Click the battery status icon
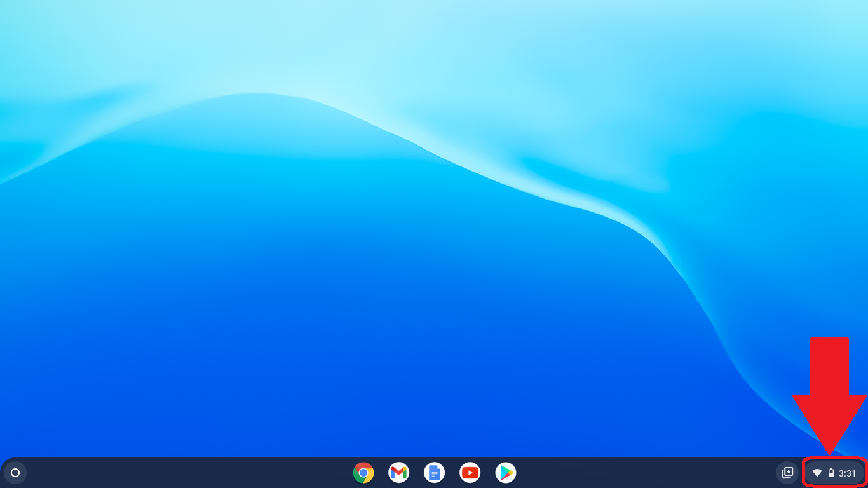 [831, 473]
